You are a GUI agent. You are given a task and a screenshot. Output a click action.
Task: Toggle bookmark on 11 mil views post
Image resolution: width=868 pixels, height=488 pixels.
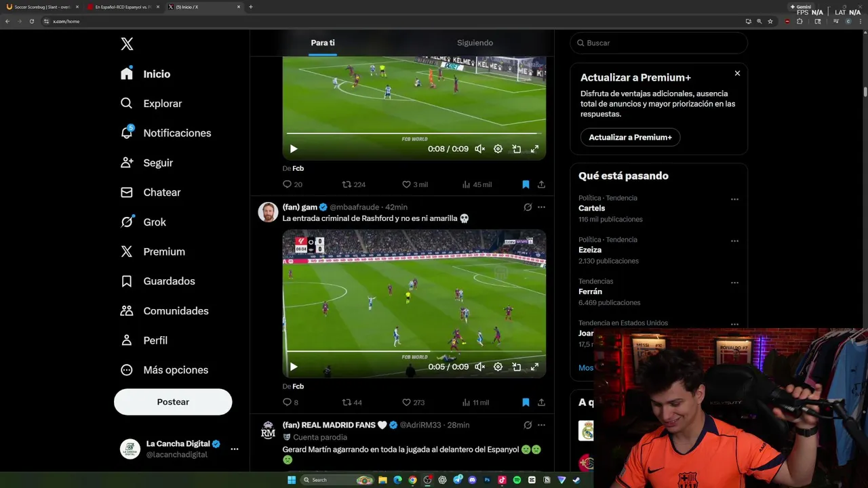coord(526,403)
